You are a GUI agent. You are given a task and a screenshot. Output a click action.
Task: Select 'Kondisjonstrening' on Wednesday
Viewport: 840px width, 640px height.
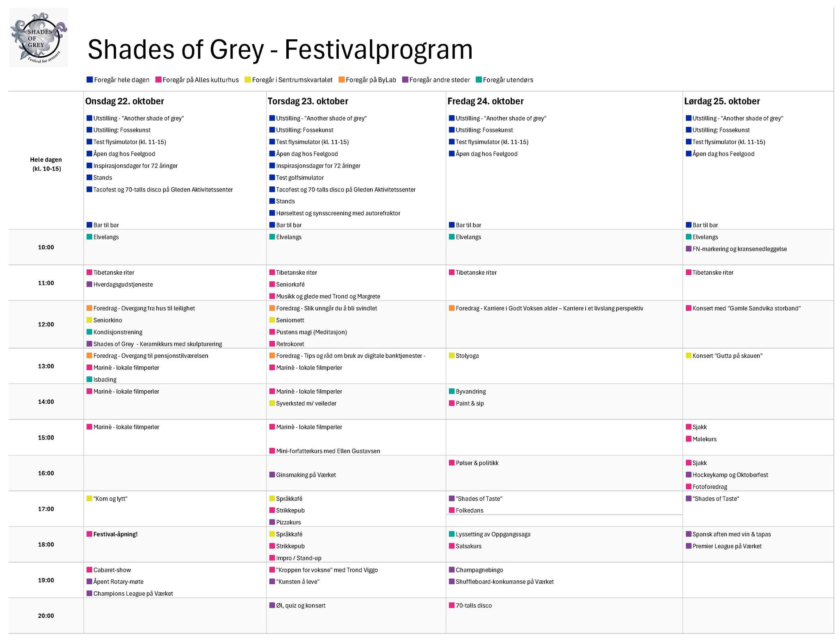point(118,332)
